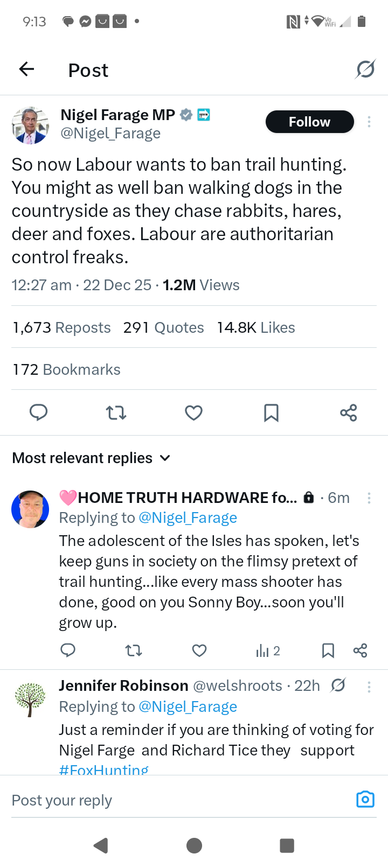This screenshot has height=868, width=388.
Task: Reply to Nigel Farage's main post
Action: click(38, 412)
